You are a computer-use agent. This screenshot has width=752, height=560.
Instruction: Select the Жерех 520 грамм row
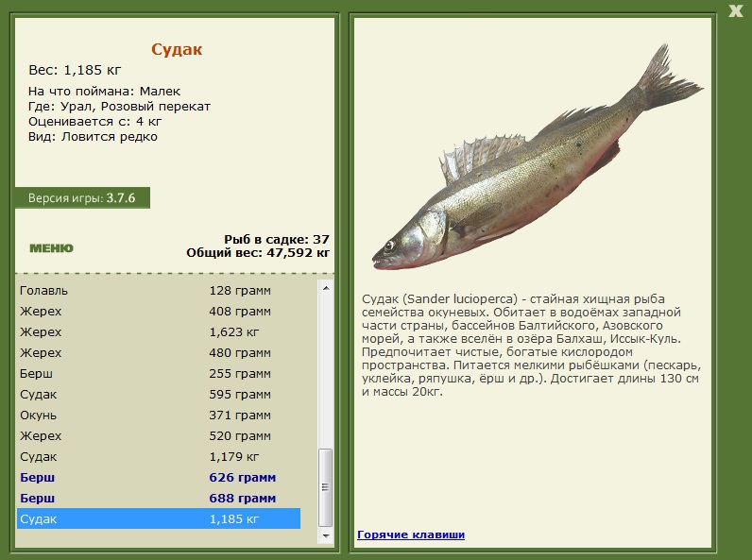159,436
